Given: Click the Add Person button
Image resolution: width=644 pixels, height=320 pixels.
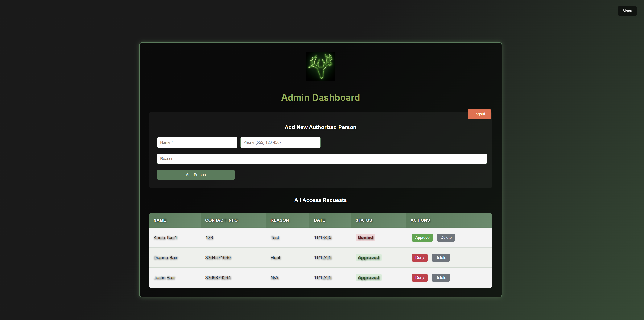Looking at the screenshot, I should [x=196, y=175].
